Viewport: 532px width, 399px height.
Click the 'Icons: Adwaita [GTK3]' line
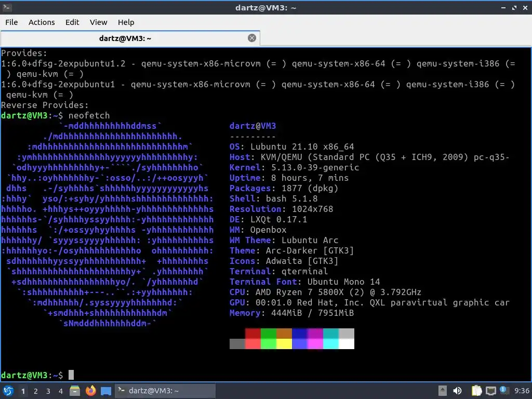284,261
